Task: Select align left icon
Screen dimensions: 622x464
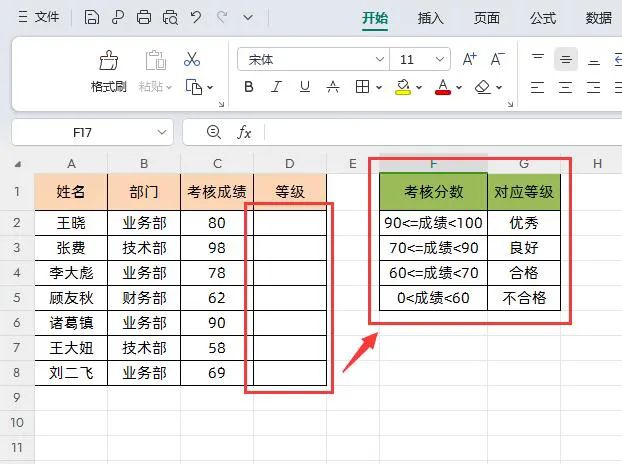Action: (x=538, y=87)
